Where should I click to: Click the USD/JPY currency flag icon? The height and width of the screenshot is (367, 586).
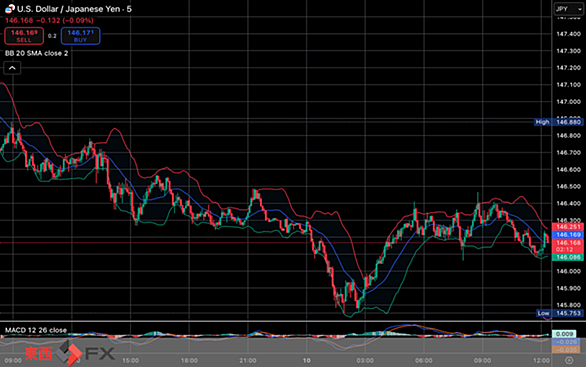point(10,9)
